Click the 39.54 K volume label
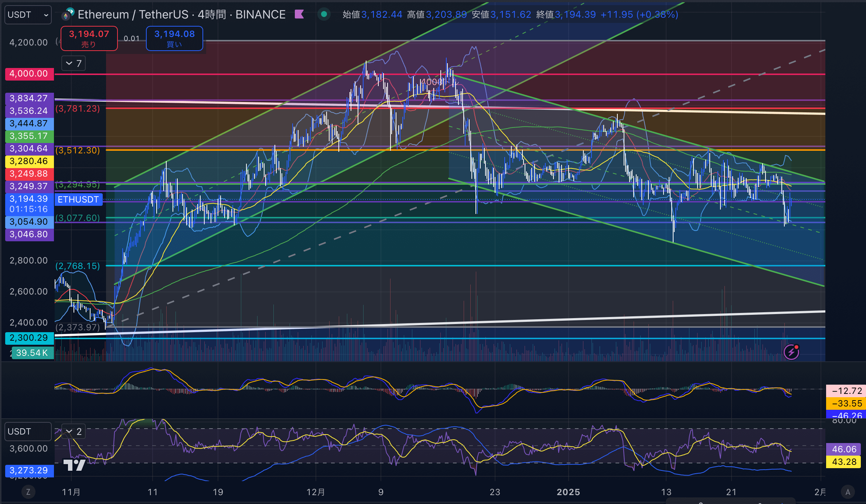 pos(32,353)
